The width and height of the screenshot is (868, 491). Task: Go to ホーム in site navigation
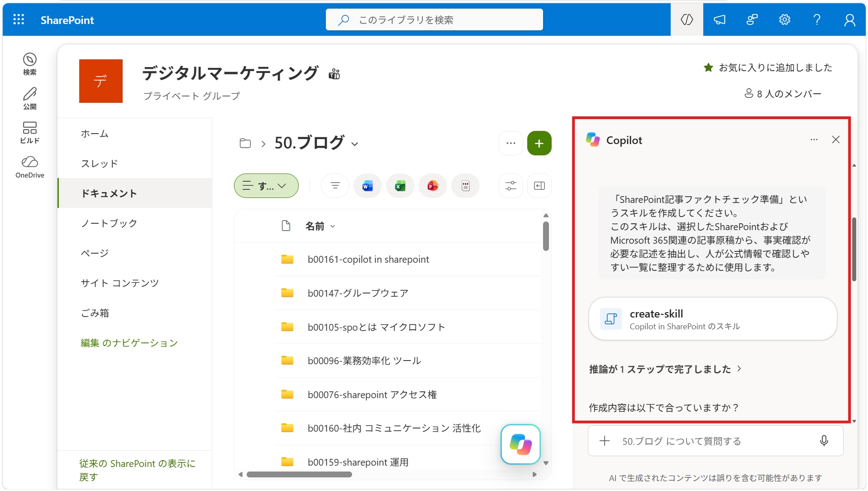click(95, 134)
